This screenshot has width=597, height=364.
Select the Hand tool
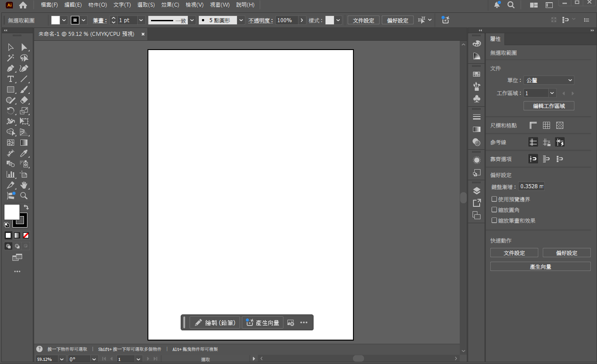24,185
